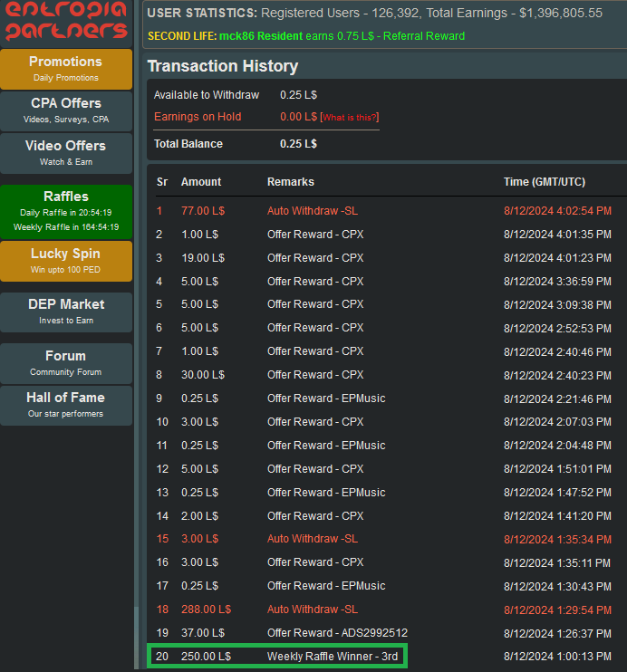Viewport: 627px width, 672px height.
Task: Click the Entropia Partners logo
Action: (x=66, y=21)
